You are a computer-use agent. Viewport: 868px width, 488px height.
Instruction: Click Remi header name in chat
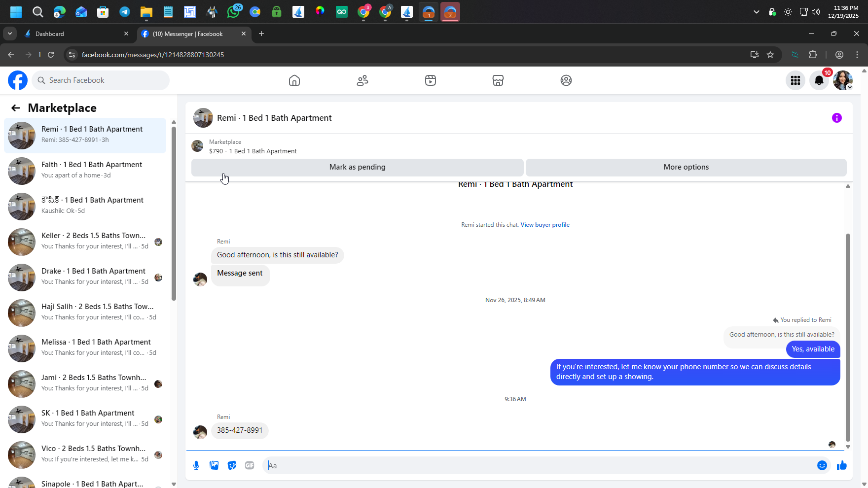(274, 118)
